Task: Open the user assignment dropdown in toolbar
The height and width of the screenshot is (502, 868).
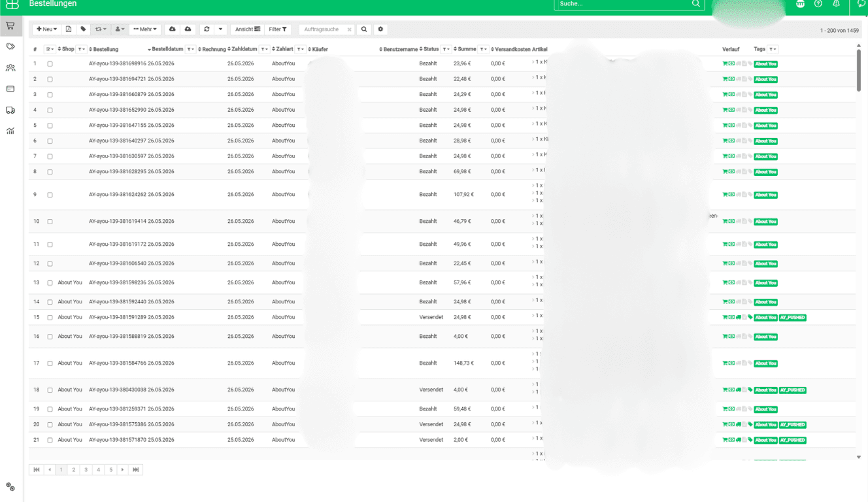Action: [x=120, y=29]
